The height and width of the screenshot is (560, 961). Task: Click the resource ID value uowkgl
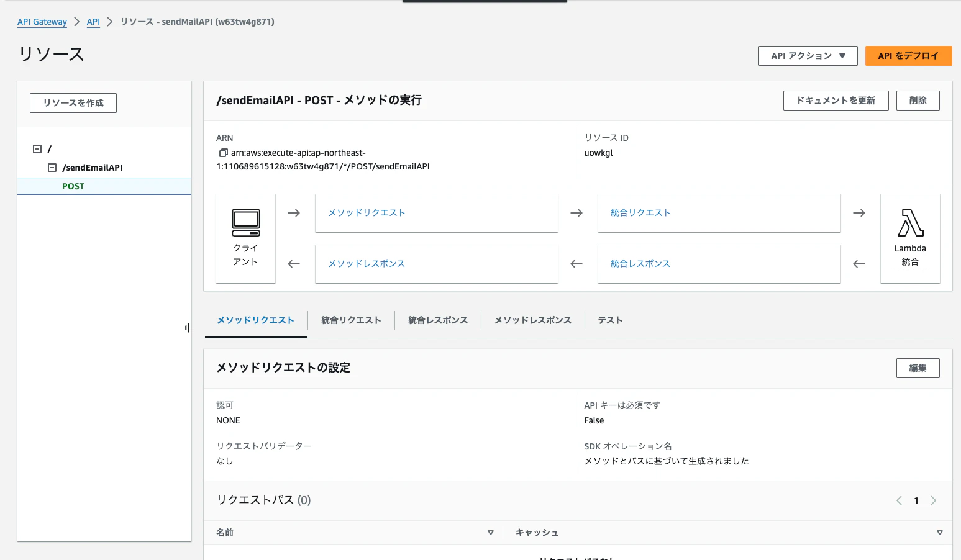pos(598,153)
